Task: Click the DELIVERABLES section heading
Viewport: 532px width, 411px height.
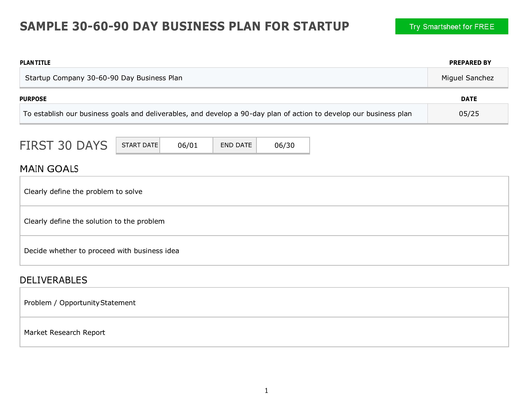Action: (53, 280)
